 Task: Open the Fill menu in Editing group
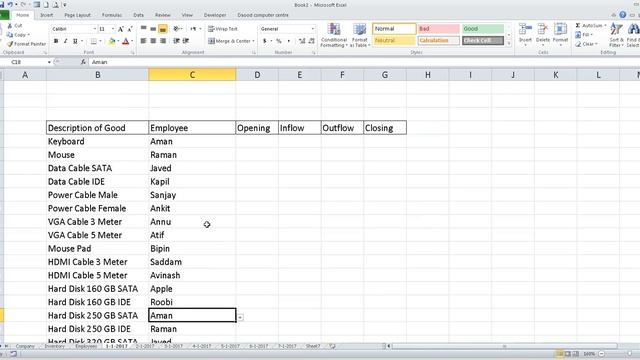coord(583,35)
